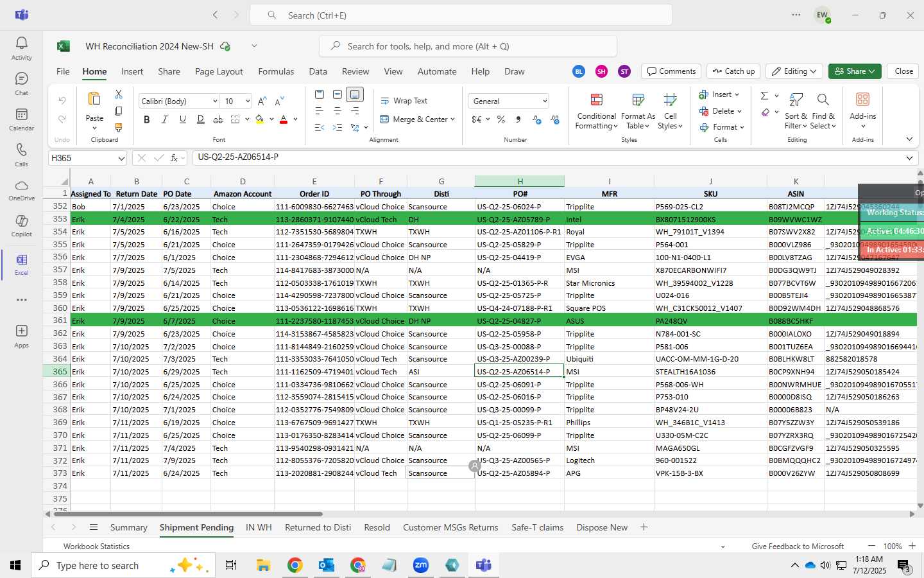Image resolution: width=924 pixels, height=578 pixels.
Task: Toggle align left
Action: (x=319, y=111)
